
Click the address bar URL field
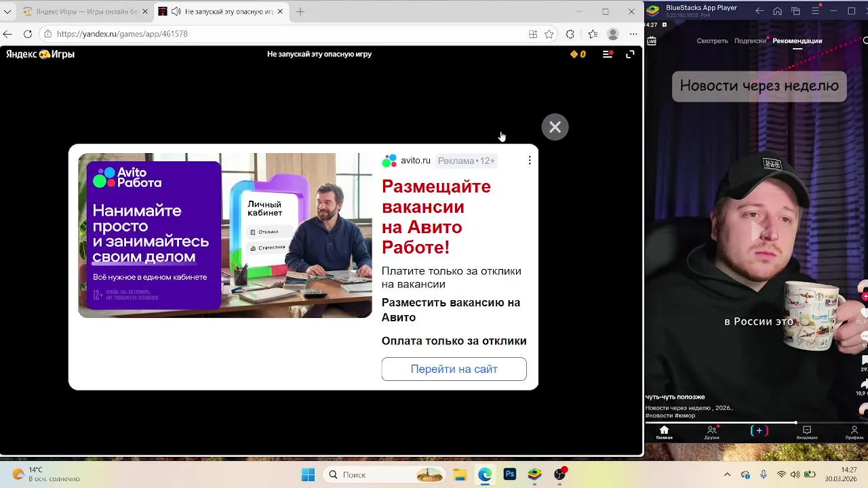pos(285,34)
